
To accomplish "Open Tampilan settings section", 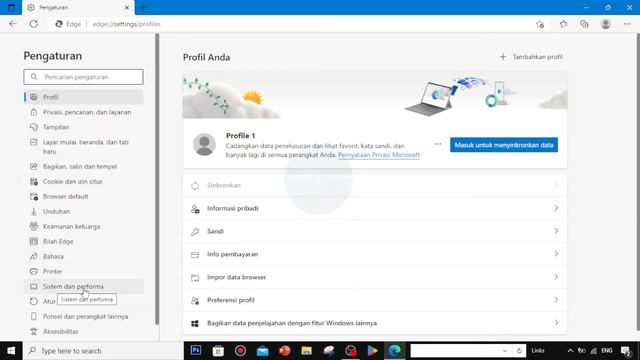I will click(x=84, y=127).
